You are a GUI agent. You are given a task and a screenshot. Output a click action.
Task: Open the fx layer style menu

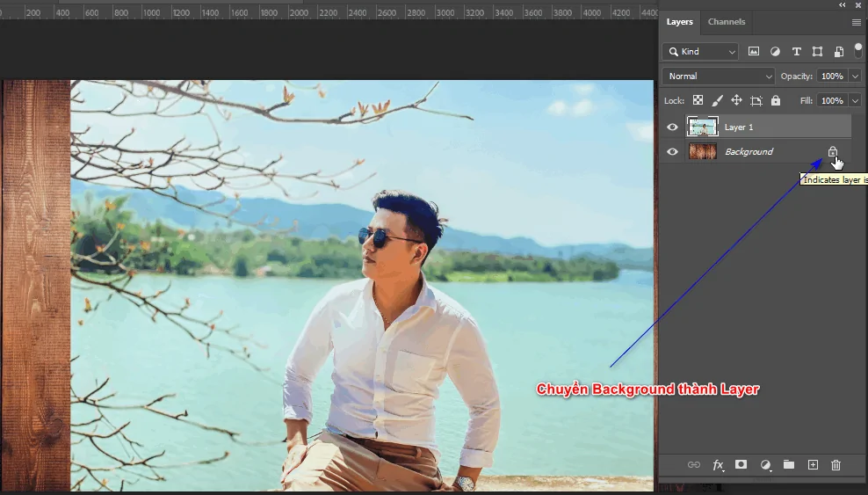pyautogui.click(x=718, y=464)
